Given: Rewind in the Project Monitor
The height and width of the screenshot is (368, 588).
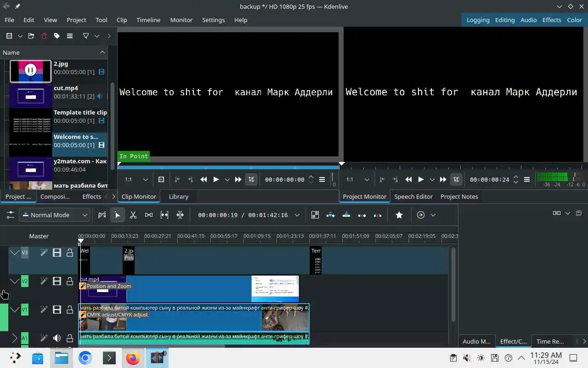Looking at the screenshot, I should 408,179.
